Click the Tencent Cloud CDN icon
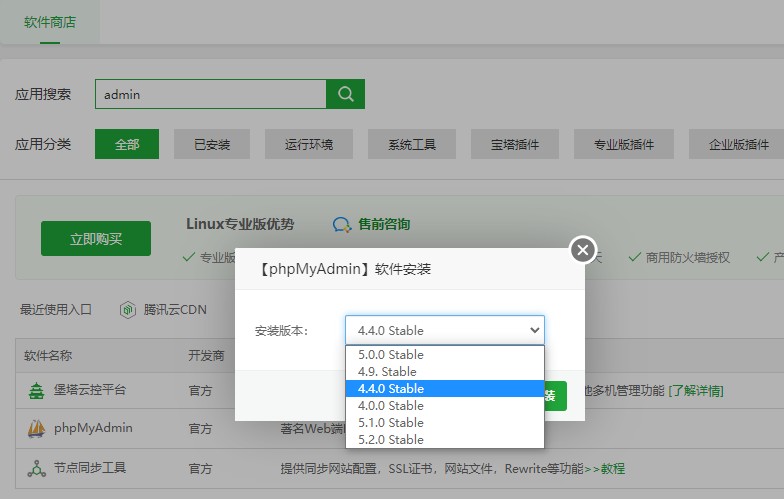Image resolution: width=784 pixels, height=499 pixels. 127,310
